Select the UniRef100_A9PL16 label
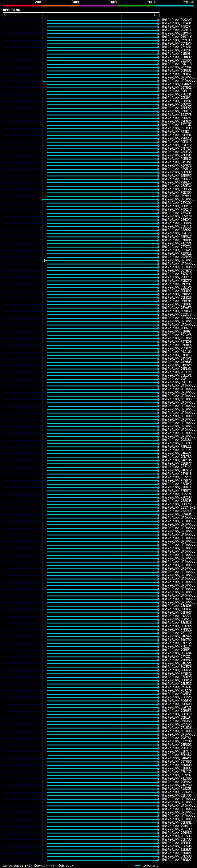Screen dimensions: 197x868 (x=177, y=91)
